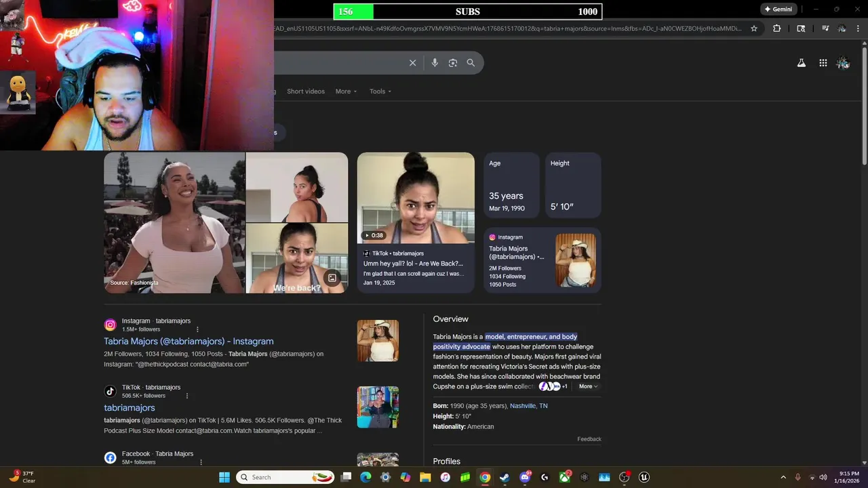Image resolution: width=868 pixels, height=488 pixels.
Task: Open cowboy hat thumbnail beside Instagram result
Action: [x=378, y=340]
